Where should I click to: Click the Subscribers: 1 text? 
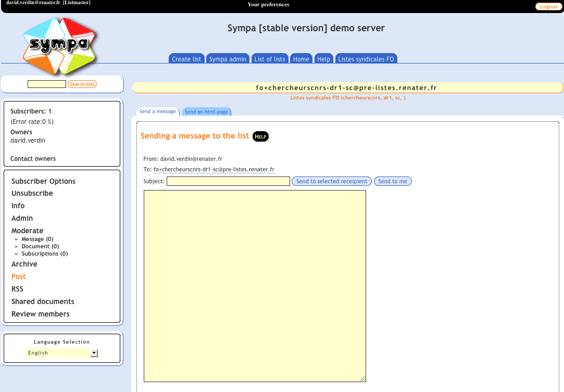[x=31, y=111]
